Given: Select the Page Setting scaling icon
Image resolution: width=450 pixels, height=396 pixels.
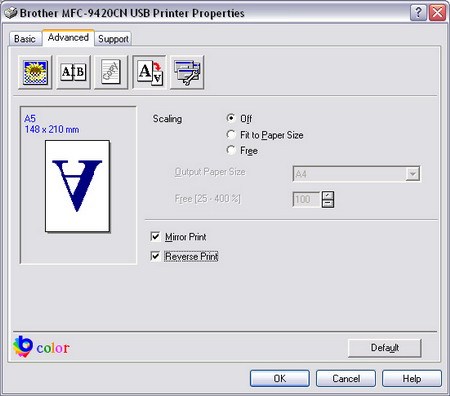Looking at the screenshot, I should click(x=149, y=72).
